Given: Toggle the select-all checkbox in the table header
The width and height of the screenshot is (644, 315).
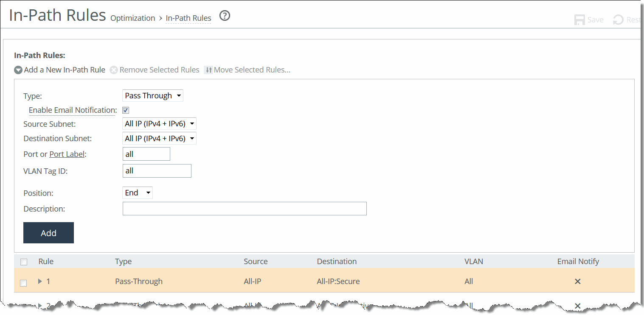Looking at the screenshot, I should point(24,262).
